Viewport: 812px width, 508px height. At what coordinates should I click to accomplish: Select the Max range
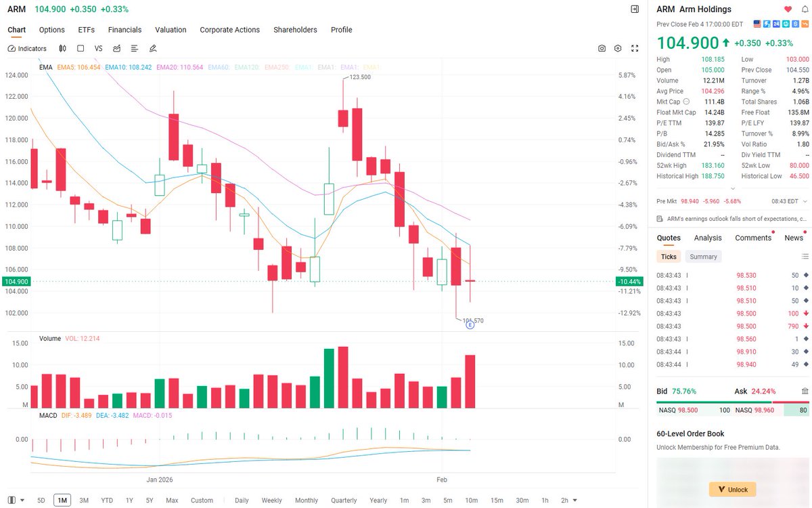click(x=172, y=501)
